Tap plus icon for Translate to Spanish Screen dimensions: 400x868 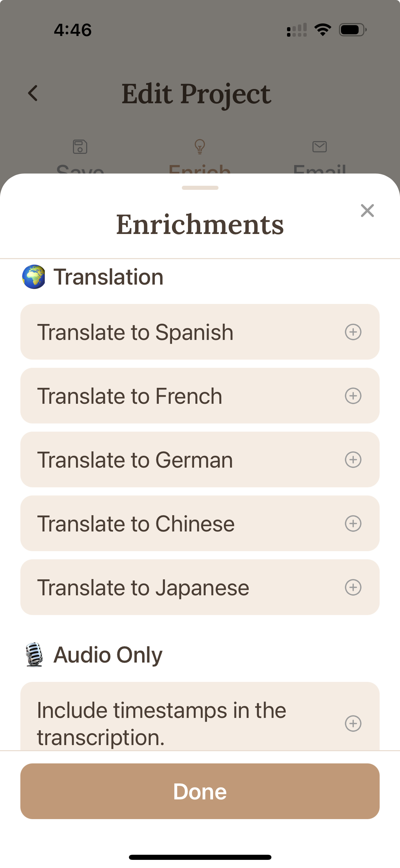353,332
